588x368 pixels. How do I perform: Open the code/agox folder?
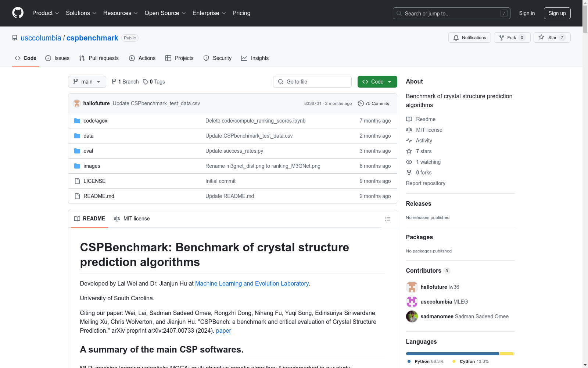click(x=95, y=121)
